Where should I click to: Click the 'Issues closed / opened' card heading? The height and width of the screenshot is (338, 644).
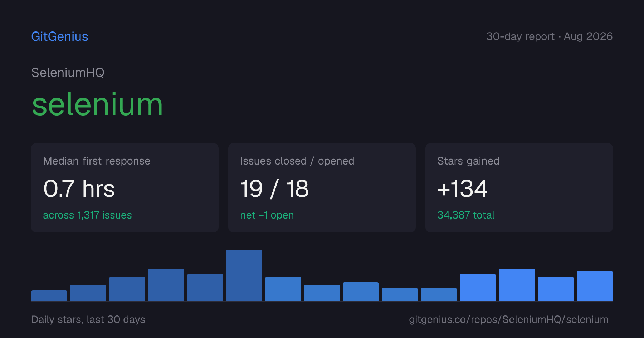[x=297, y=161]
